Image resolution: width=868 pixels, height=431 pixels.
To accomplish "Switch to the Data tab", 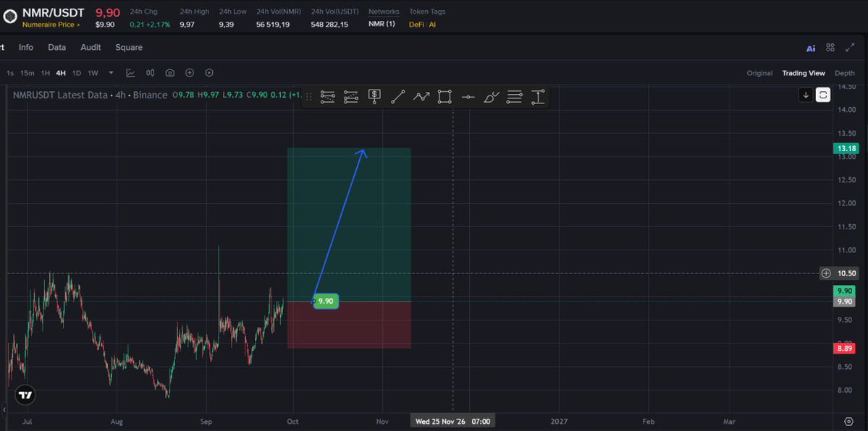I will click(x=57, y=48).
